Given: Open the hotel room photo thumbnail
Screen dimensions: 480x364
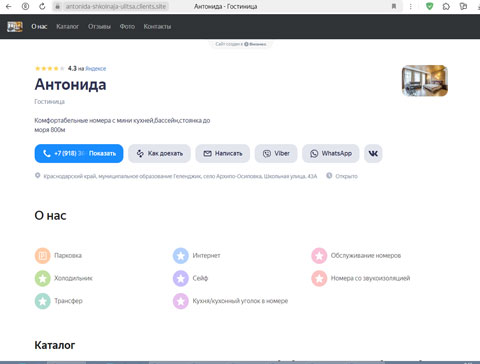Looking at the screenshot, I should point(425,81).
